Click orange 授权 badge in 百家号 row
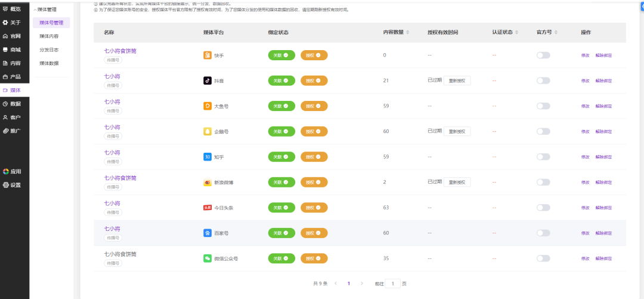644x299 pixels. pos(314,233)
